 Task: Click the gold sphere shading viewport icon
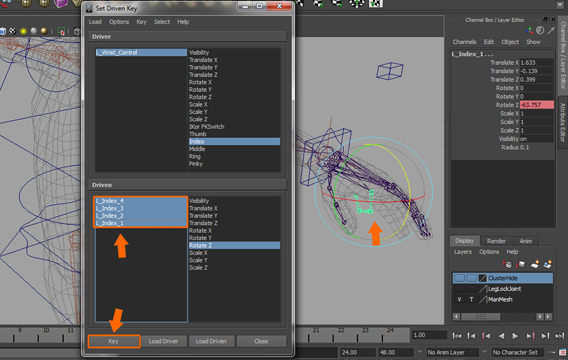point(44,31)
